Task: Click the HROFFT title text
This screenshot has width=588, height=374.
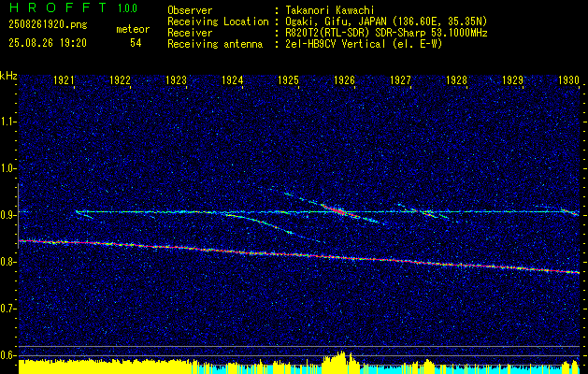Action: (x=58, y=7)
